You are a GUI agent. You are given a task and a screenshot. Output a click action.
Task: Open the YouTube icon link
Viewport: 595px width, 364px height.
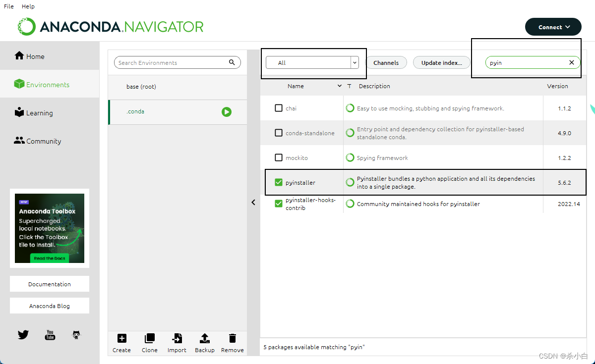pos(50,335)
